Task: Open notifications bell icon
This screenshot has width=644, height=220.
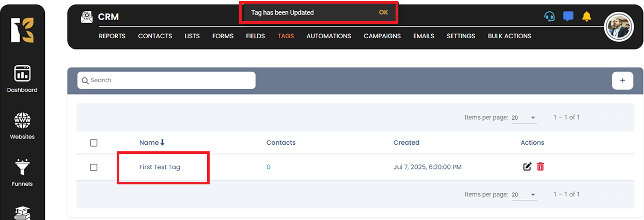Action: [587, 17]
